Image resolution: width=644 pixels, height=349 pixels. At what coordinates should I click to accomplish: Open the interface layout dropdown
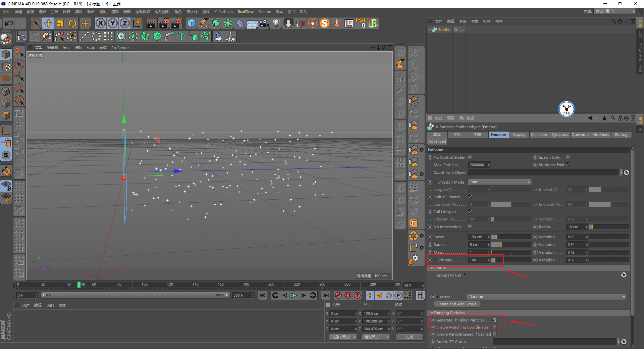[x=615, y=11]
